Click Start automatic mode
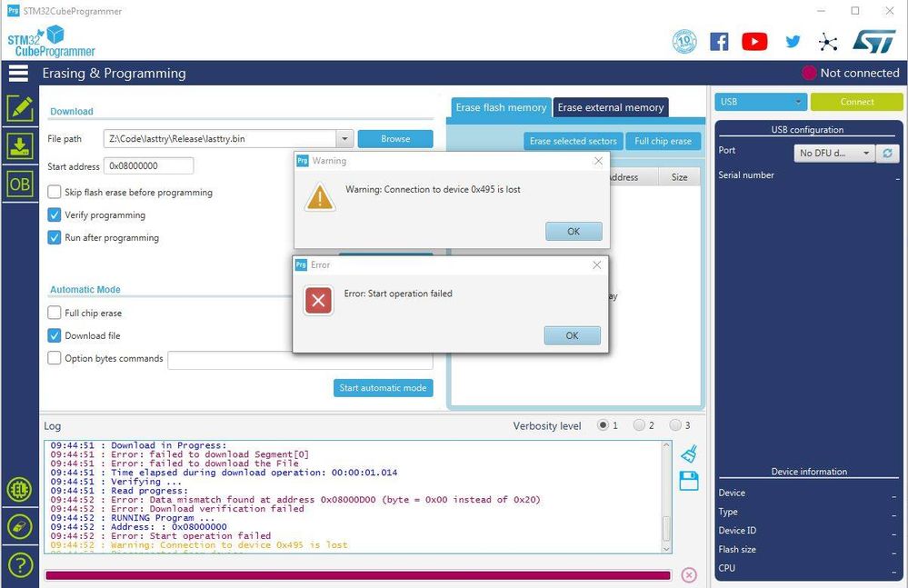The width and height of the screenshot is (908, 588). tap(383, 388)
